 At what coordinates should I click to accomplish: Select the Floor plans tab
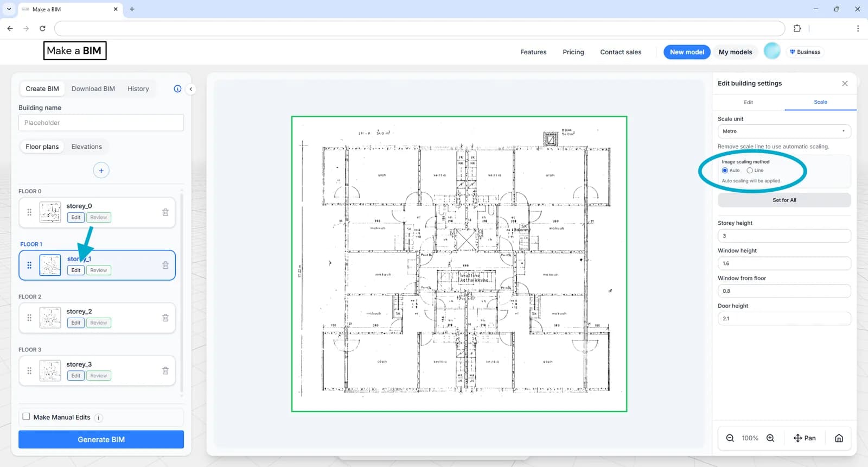(42, 147)
